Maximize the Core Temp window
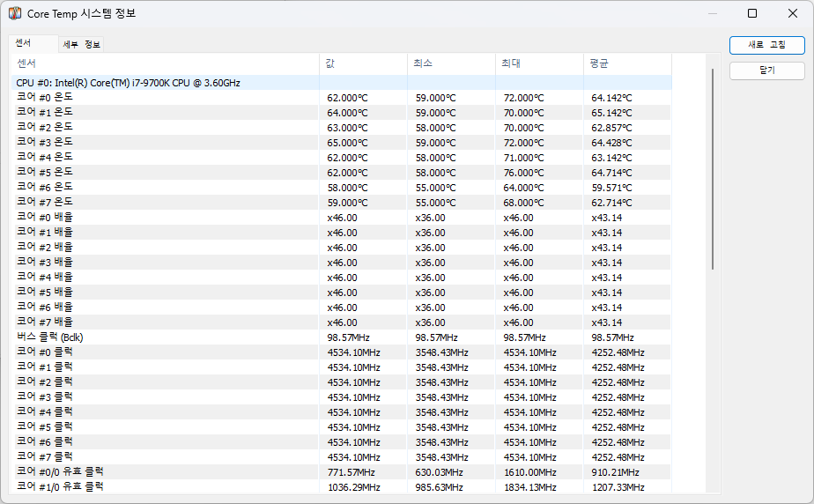This screenshot has height=504, width=814. (752, 13)
